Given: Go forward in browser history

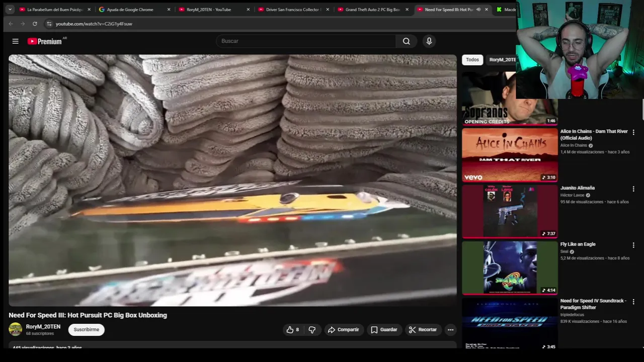Looking at the screenshot, I should pyautogui.click(x=23, y=24).
